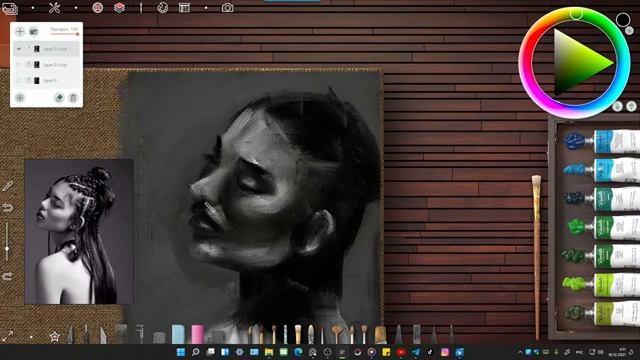Toggle the lock icon on the top layer
This screenshot has width=640, height=360.
point(28,49)
